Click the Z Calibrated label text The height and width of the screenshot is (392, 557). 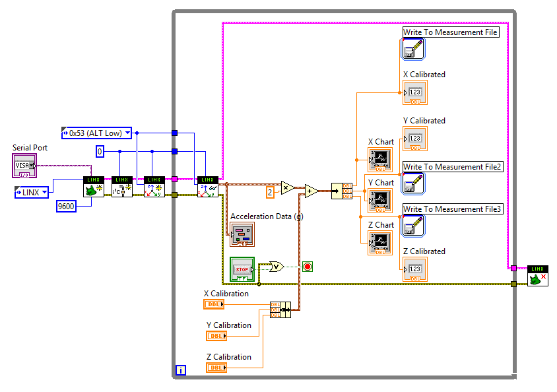click(424, 251)
